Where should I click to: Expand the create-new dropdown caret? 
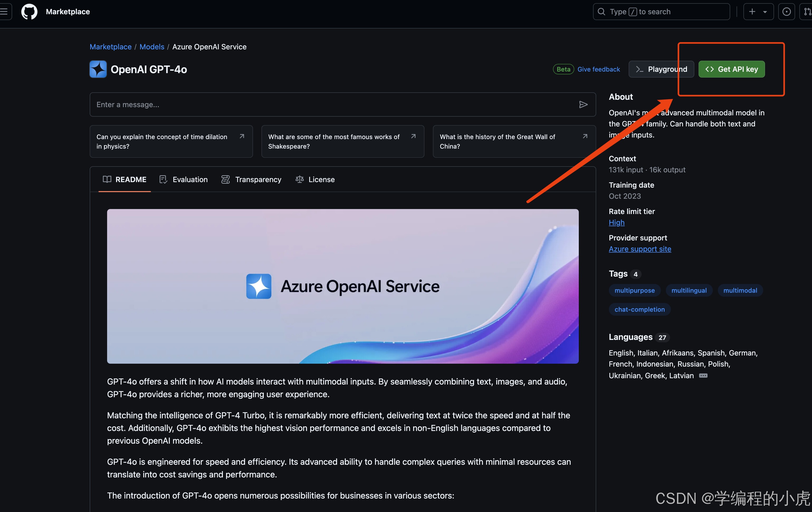pos(765,12)
